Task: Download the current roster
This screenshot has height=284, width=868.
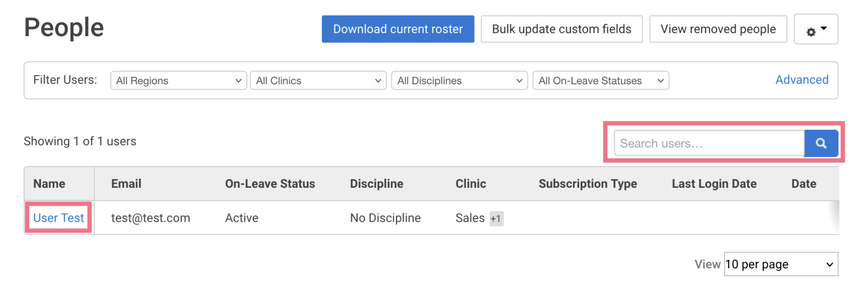Action: coord(398,29)
